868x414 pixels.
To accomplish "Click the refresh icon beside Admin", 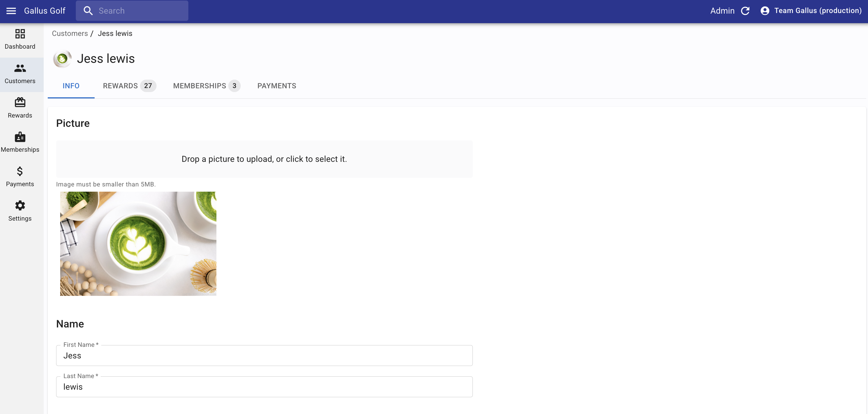I will click(x=745, y=11).
